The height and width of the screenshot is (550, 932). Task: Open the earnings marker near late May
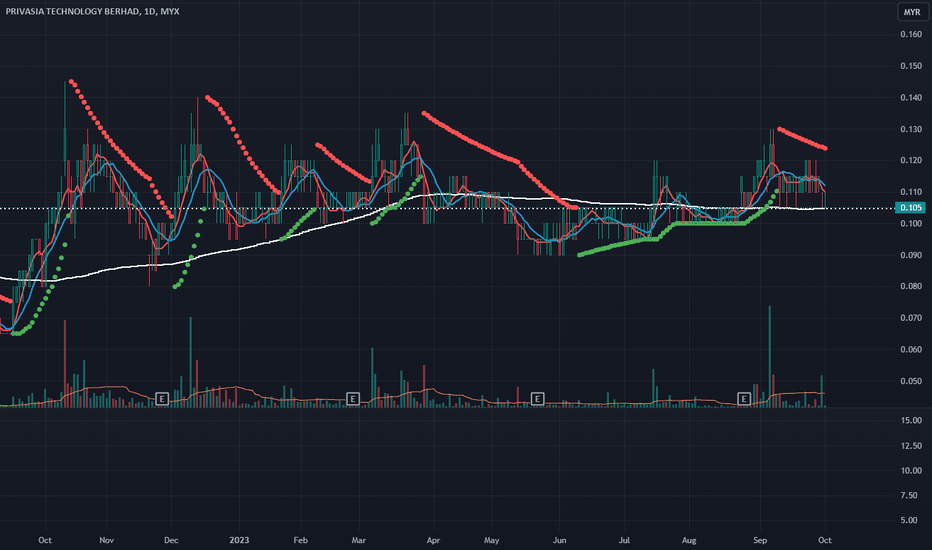[537, 398]
